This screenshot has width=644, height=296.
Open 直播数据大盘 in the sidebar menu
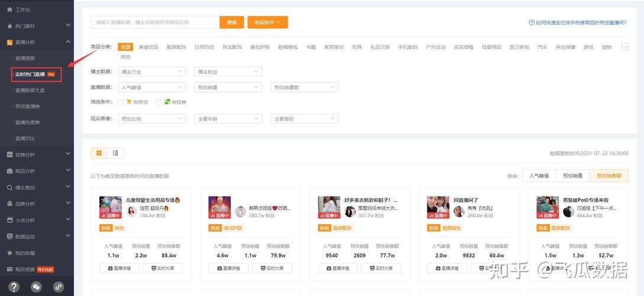(x=30, y=91)
